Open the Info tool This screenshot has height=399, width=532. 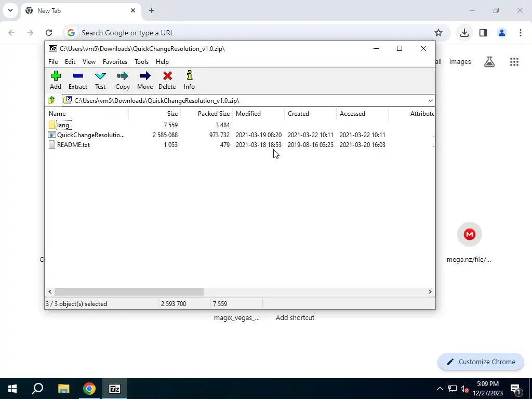coord(189,80)
